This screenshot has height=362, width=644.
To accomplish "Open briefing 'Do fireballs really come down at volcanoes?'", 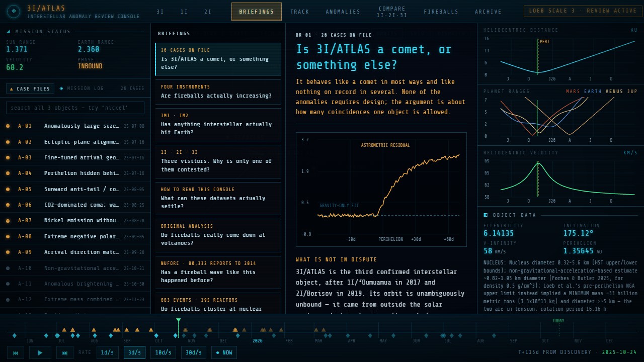I will (218, 235).
